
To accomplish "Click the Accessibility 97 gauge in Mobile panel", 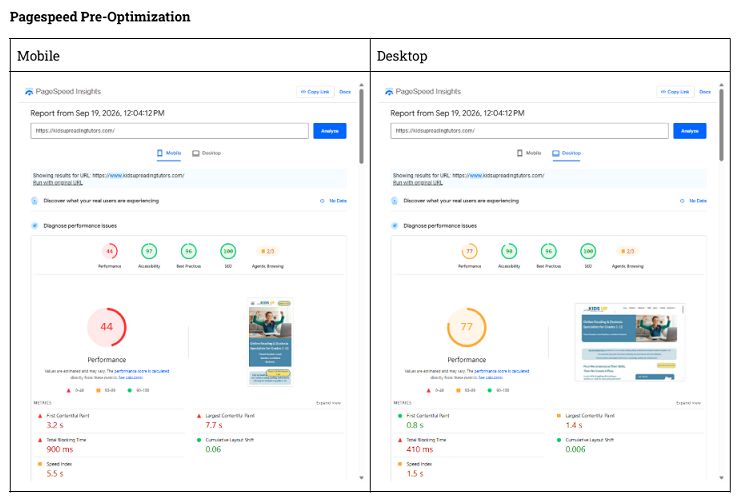I will [149, 251].
